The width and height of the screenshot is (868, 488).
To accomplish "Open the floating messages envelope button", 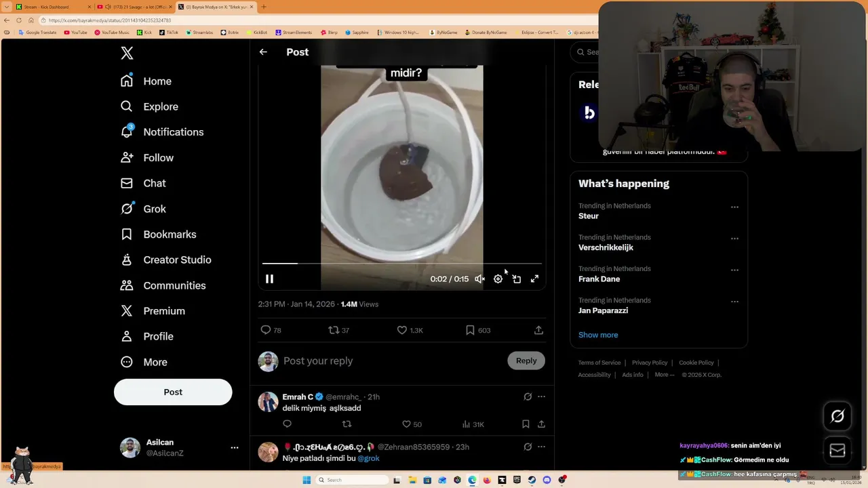I will (x=837, y=451).
